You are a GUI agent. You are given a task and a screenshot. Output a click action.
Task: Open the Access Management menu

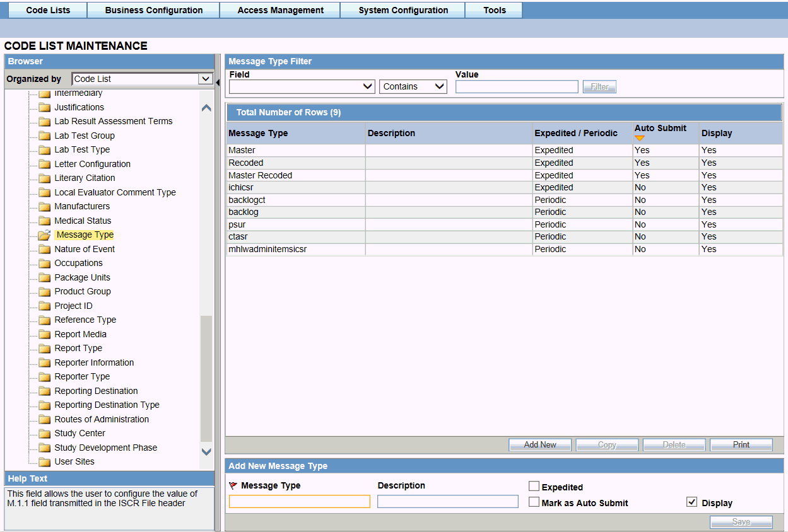coord(281,10)
